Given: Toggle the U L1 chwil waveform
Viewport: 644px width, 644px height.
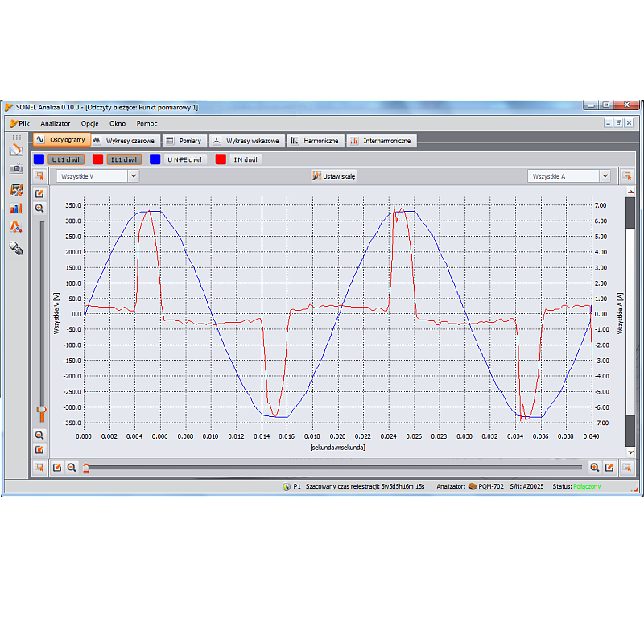Looking at the screenshot, I should [66, 159].
